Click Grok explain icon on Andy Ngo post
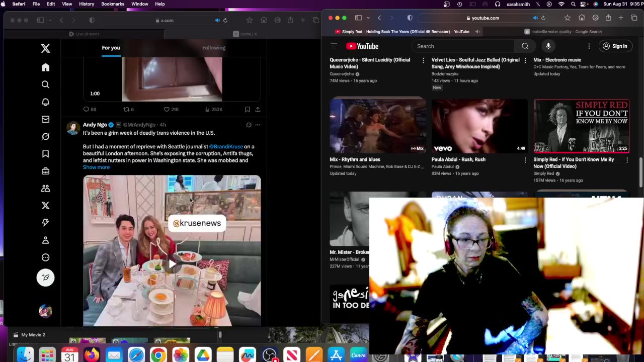Image resolution: width=644 pixels, height=362 pixels. [x=249, y=125]
